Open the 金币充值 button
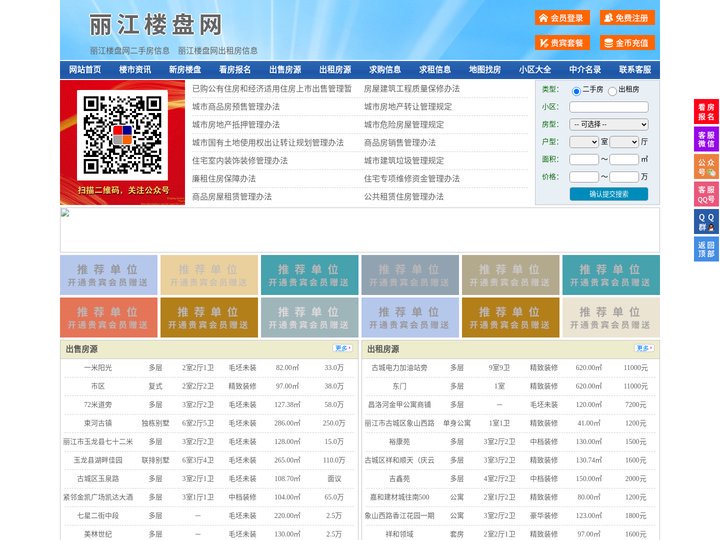The image size is (720, 540). (x=627, y=43)
